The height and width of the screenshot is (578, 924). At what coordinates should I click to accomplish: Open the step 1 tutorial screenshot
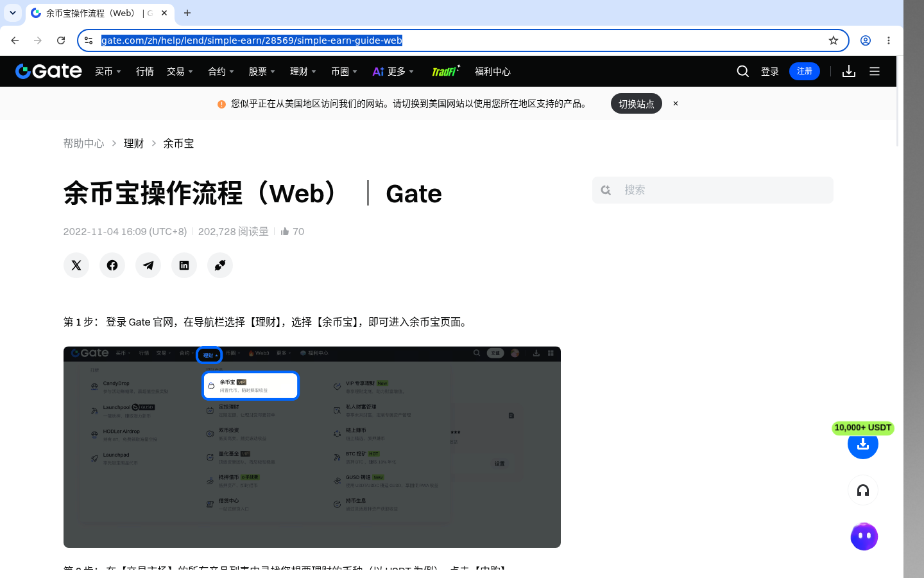pyautogui.click(x=312, y=447)
